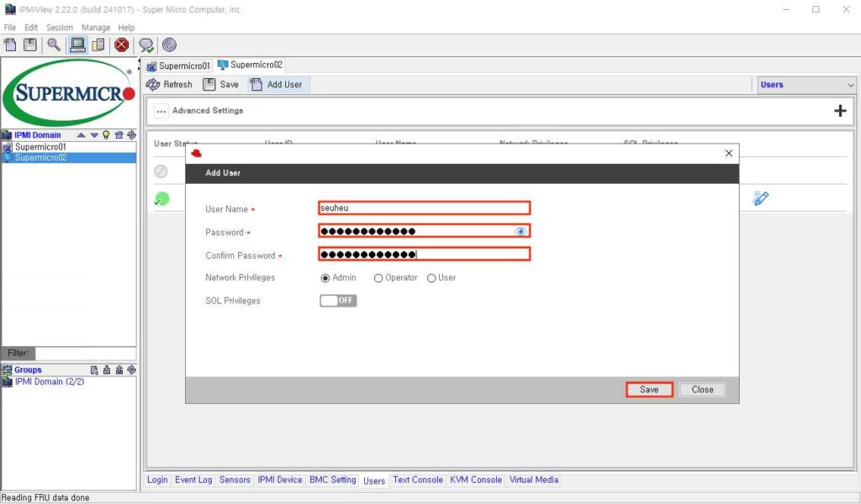
Task: Click the refresh arrows in IPMI Domain header
Action: pos(131,135)
